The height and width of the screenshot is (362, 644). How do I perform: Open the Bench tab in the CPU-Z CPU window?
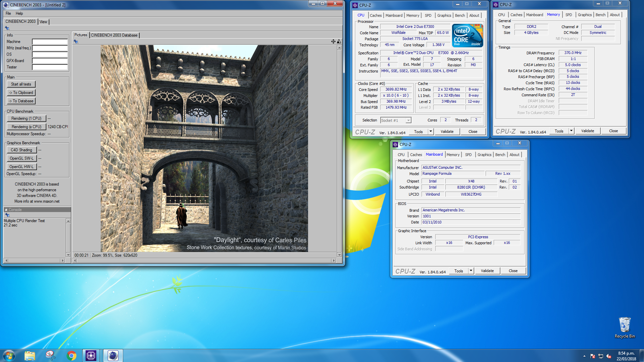(460, 15)
